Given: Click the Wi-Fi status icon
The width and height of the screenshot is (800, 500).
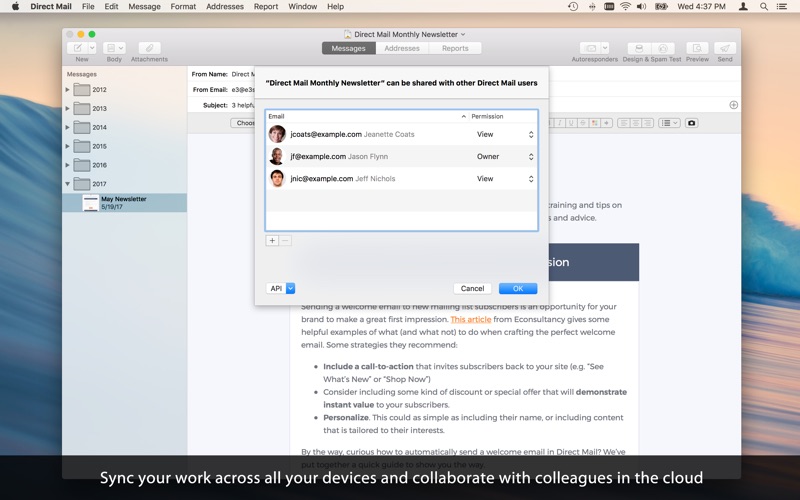Looking at the screenshot, I should [x=625, y=7].
